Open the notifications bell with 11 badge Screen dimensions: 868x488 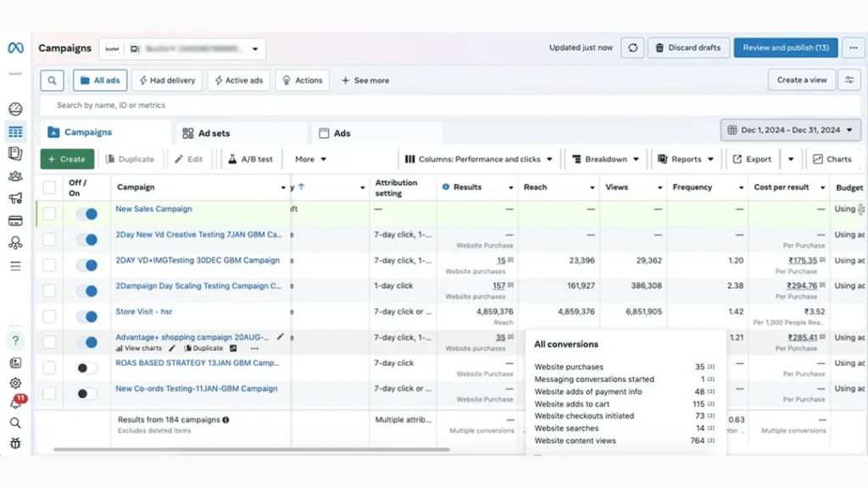[16, 402]
